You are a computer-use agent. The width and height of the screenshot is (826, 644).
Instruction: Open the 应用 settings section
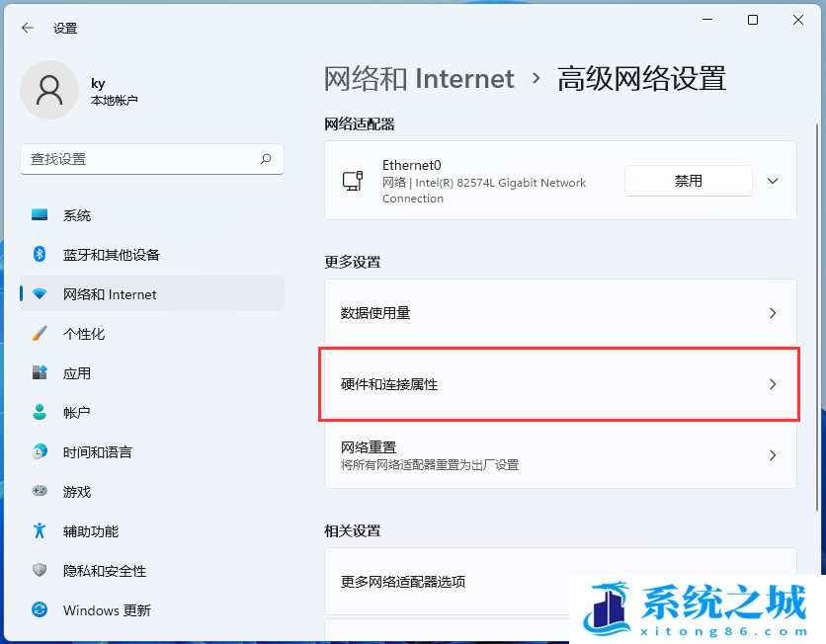[x=77, y=373]
